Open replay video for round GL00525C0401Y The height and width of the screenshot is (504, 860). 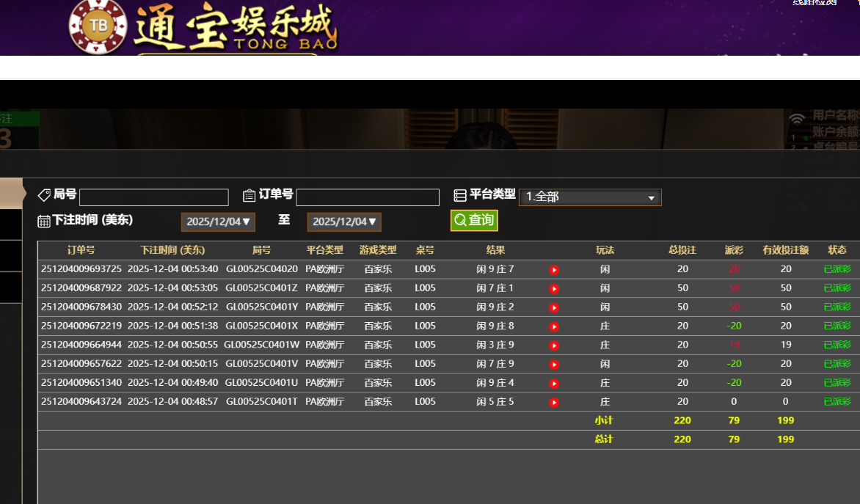tap(554, 307)
